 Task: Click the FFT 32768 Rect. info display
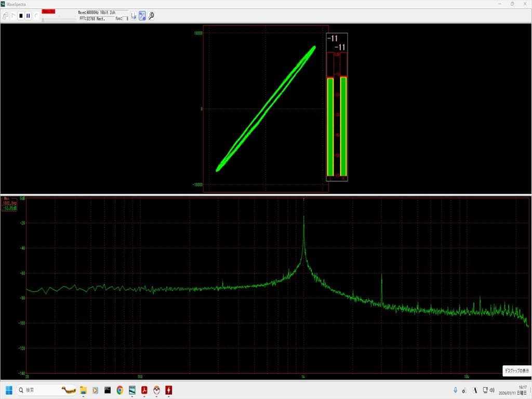(92, 19)
